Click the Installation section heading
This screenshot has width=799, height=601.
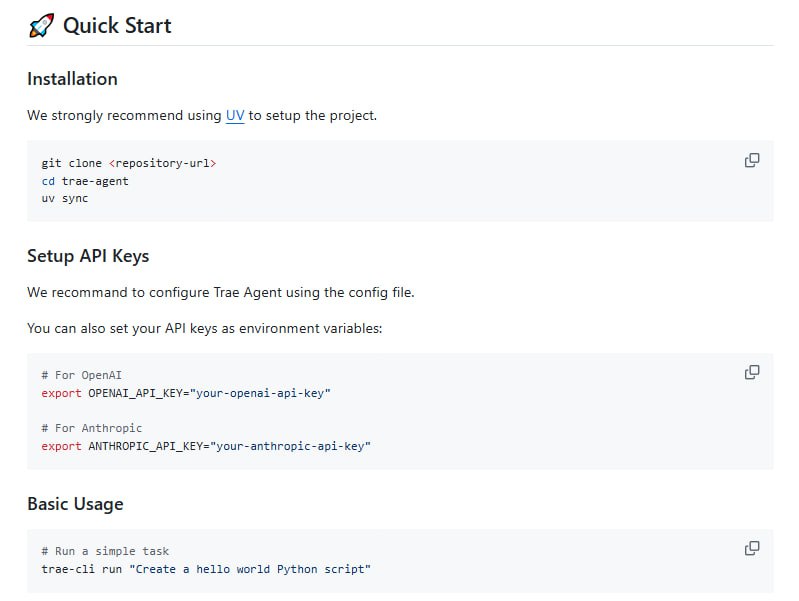click(72, 79)
